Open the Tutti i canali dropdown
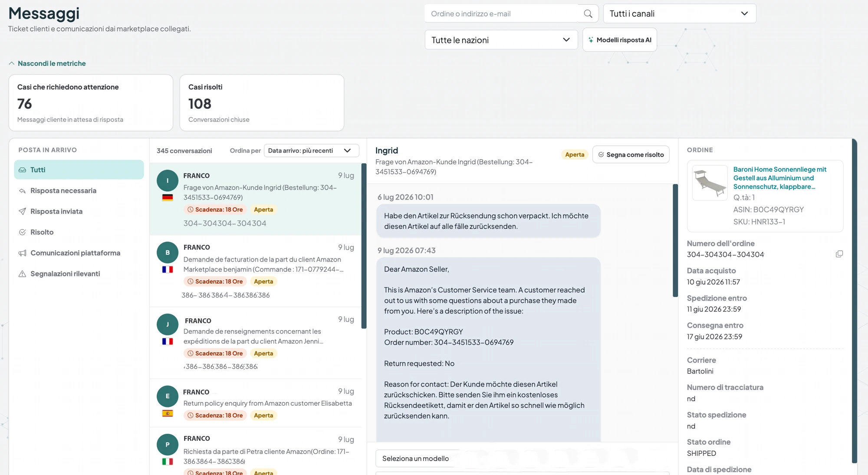 pyautogui.click(x=680, y=13)
